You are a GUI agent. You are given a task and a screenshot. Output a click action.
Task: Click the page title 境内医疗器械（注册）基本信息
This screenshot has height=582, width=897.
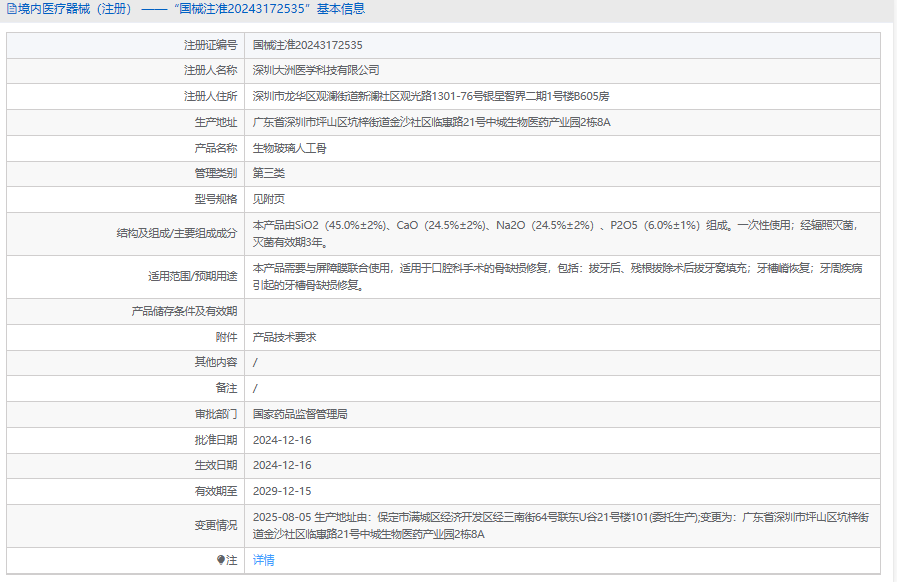tap(191, 9)
